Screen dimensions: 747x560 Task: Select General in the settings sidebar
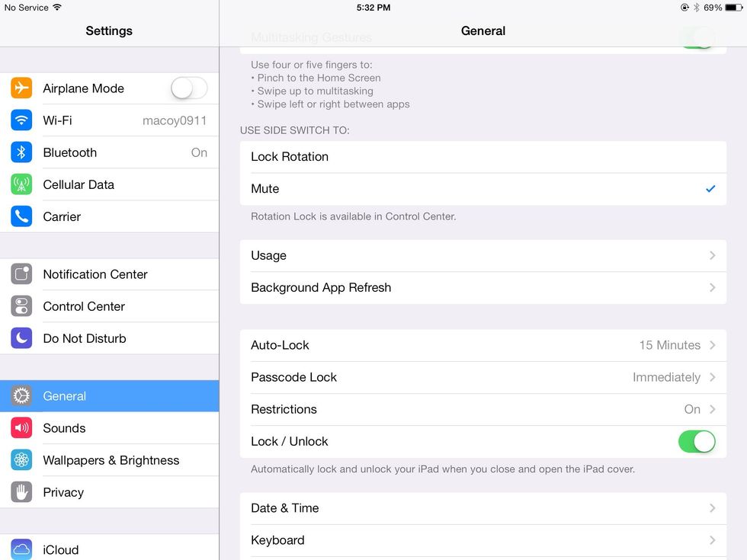109,396
